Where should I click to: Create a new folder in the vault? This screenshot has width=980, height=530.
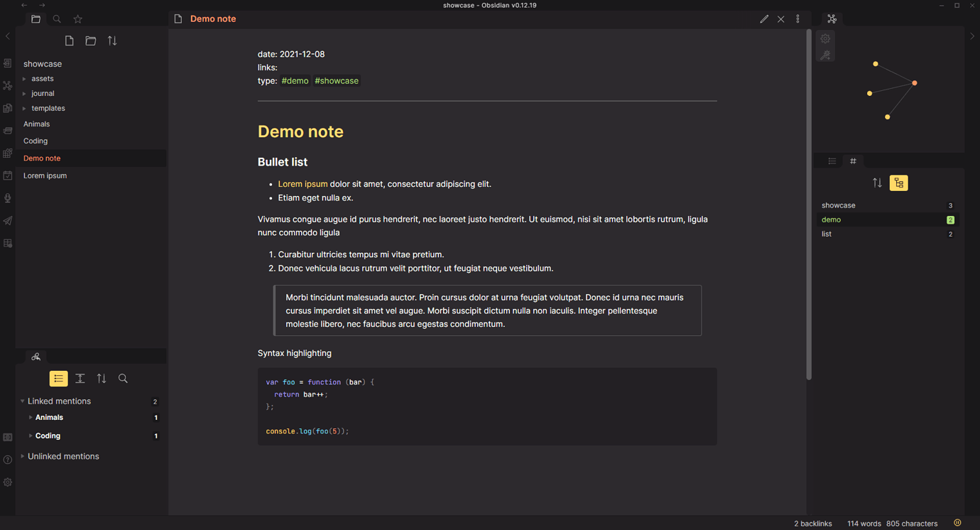pos(90,40)
